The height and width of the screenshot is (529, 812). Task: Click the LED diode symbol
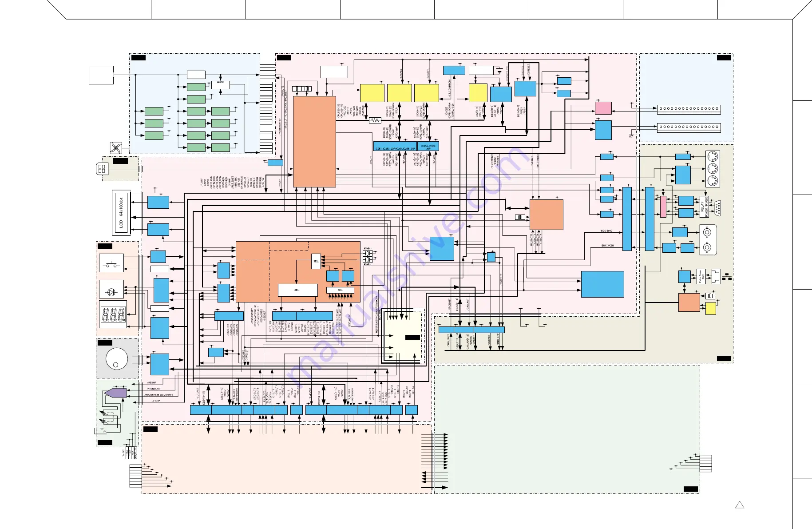[x=111, y=291]
